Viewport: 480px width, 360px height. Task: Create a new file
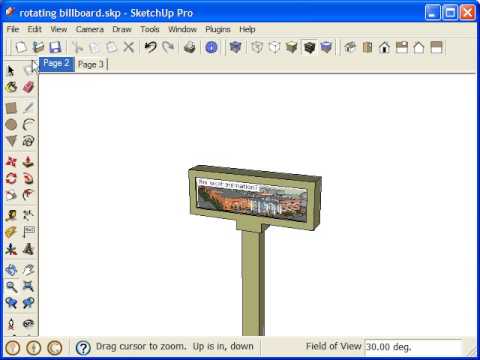pos(21,47)
